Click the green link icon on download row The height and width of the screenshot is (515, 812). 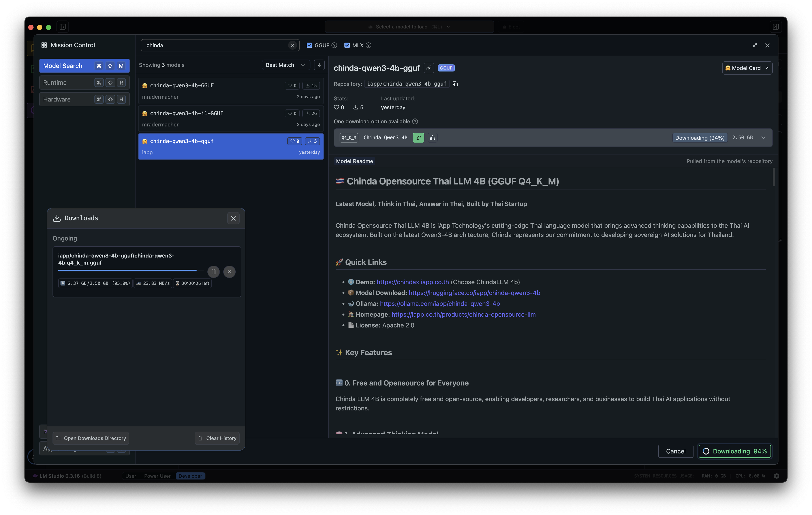418,138
